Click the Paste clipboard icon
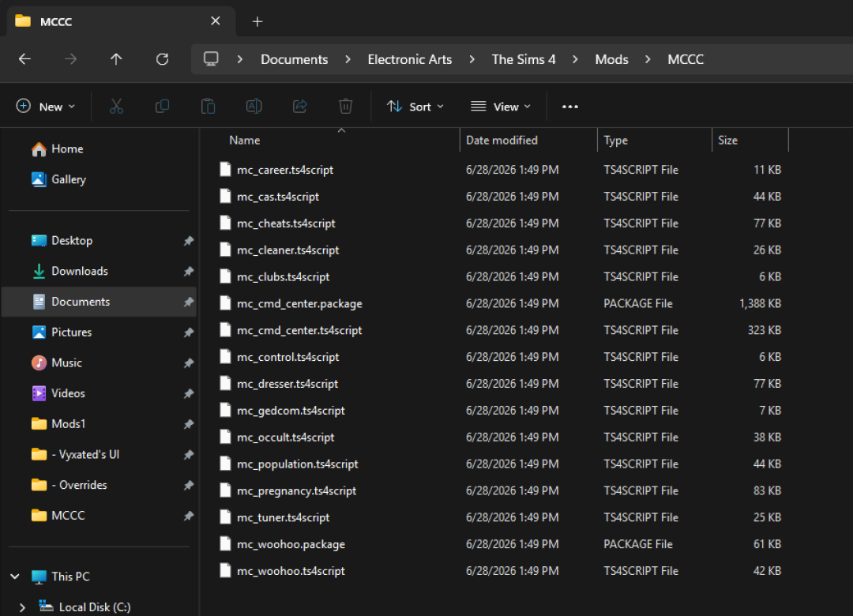Viewport: 853px width, 616px height. coord(208,106)
